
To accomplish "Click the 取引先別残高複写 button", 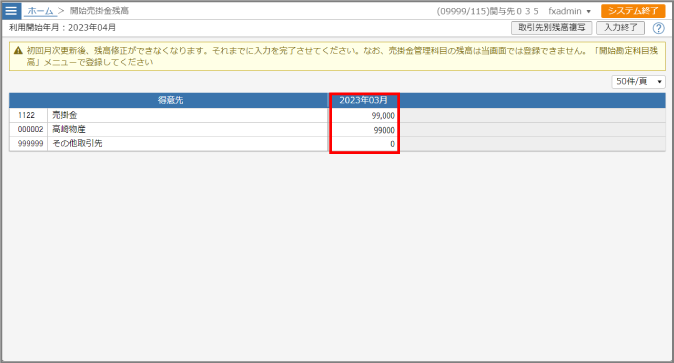I will tap(551, 28).
